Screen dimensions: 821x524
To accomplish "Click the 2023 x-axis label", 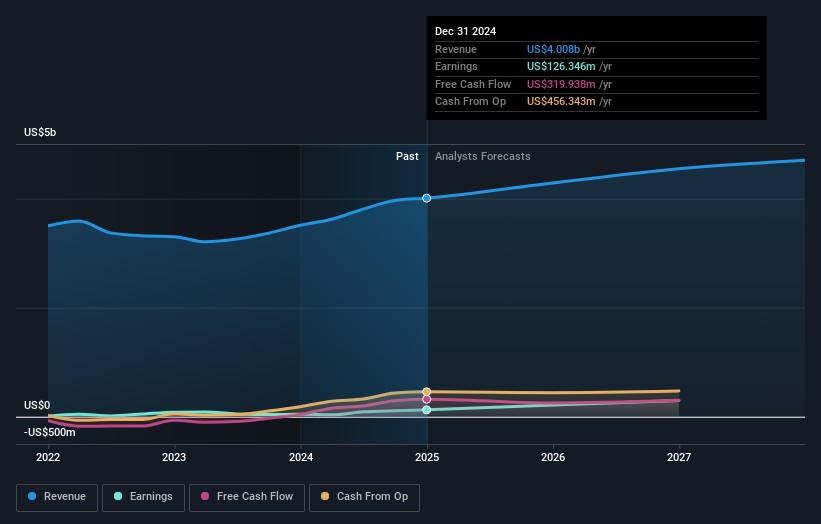I will click(174, 457).
